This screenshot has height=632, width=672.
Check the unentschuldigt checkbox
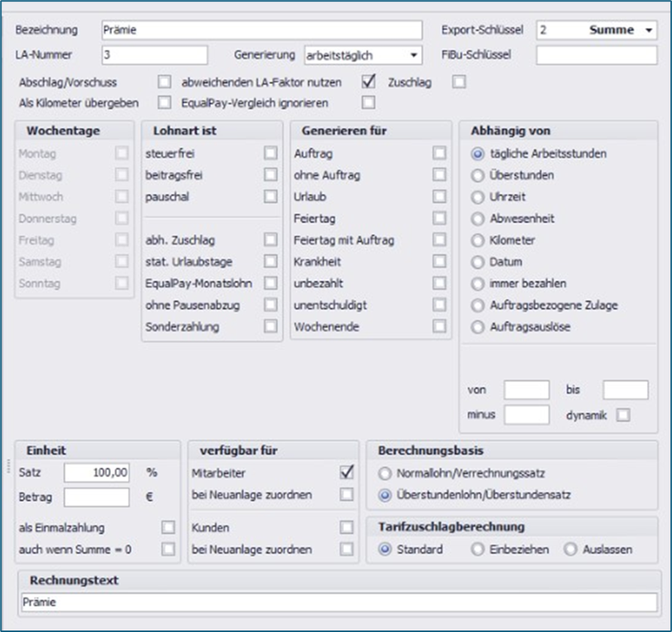439,305
